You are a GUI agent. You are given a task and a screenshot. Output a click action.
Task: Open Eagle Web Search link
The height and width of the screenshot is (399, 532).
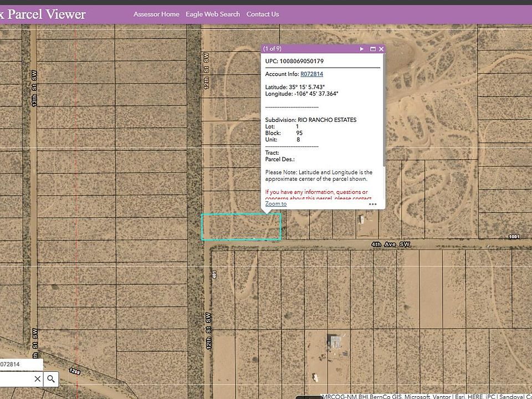tap(213, 14)
